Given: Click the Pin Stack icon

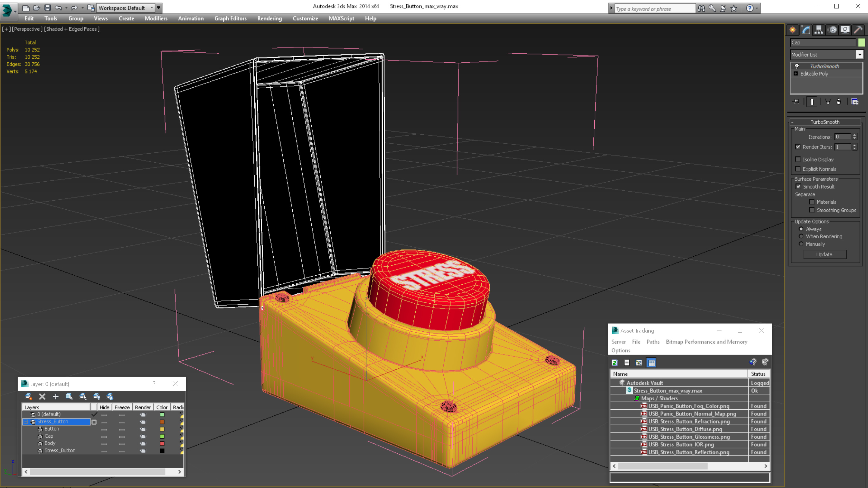Looking at the screenshot, I should tap(796, 102).
